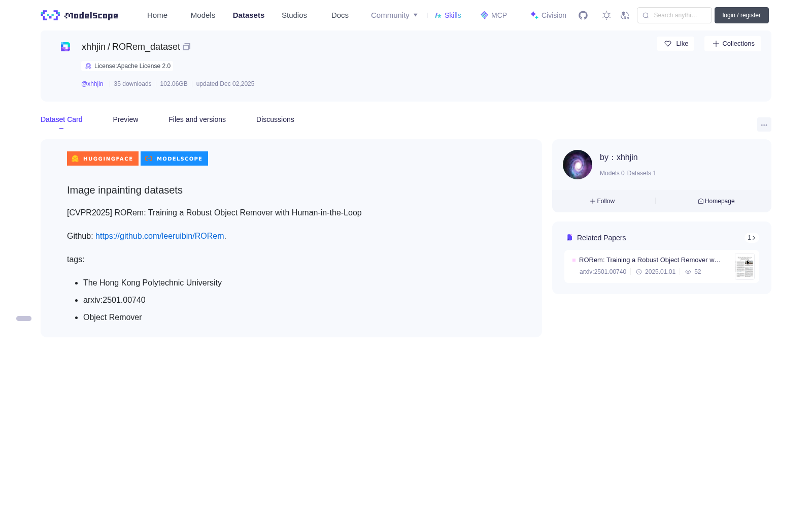
Task: Click the login / register button
Action: (x=741, y=15)
